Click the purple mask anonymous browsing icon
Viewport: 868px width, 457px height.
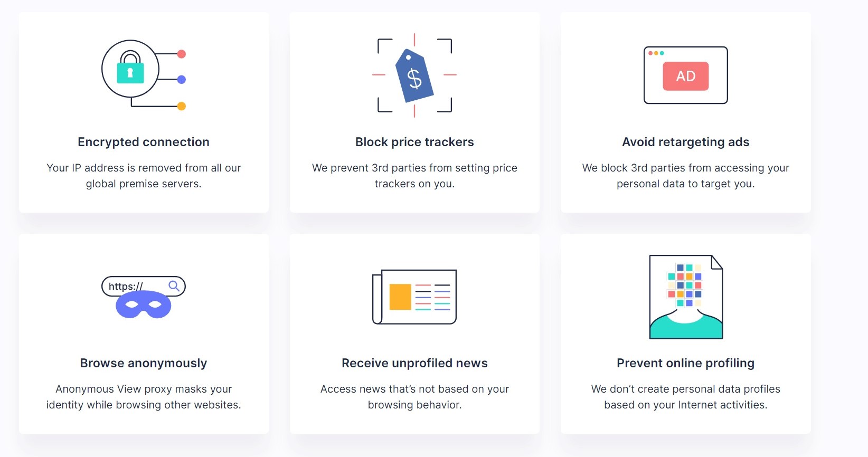tap(143, 306)
